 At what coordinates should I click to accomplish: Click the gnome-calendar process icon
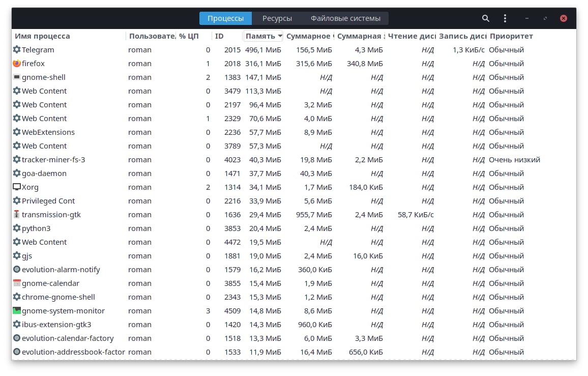pos(16,283)
